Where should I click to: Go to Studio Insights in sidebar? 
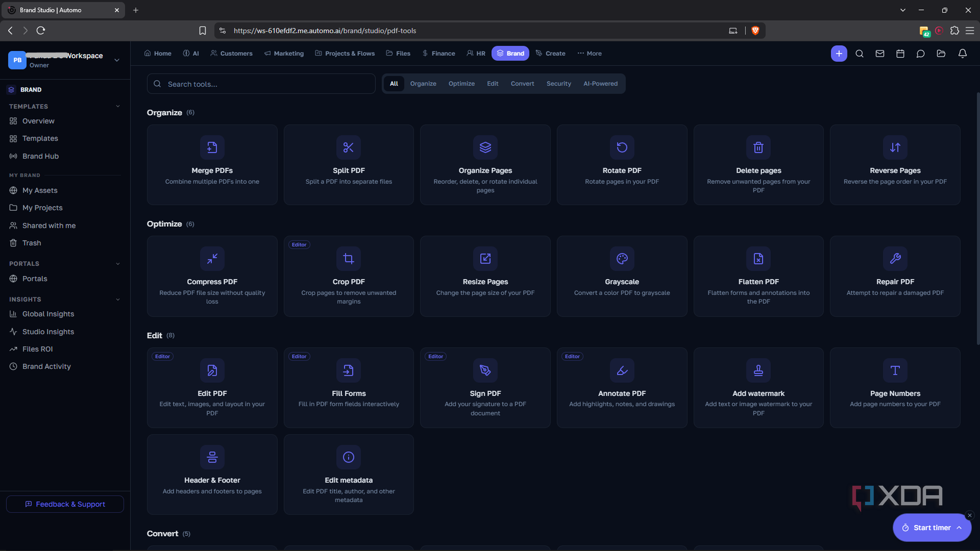tap(48, 331)
